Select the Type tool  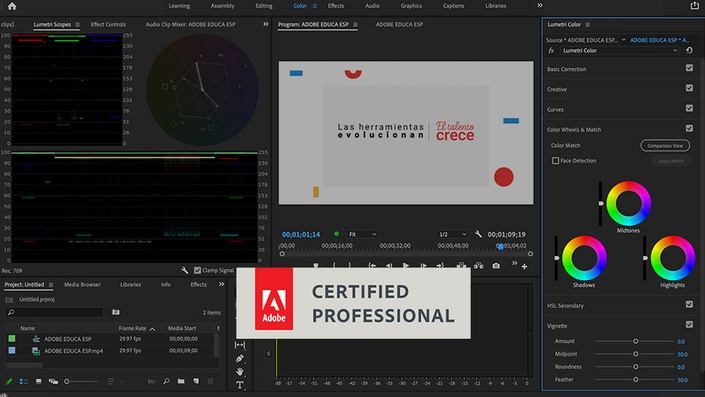click(x=240, y=385)
